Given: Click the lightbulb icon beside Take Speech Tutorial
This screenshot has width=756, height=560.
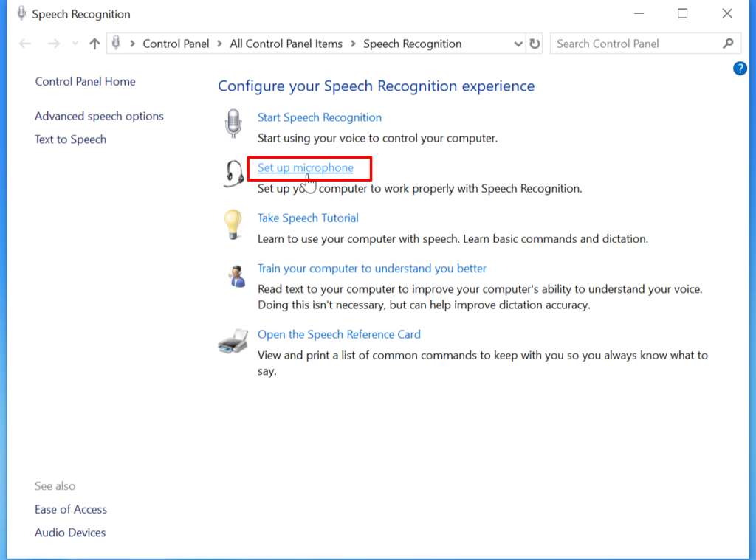Looking at the screenshot, I should click(x=233, y=225).
